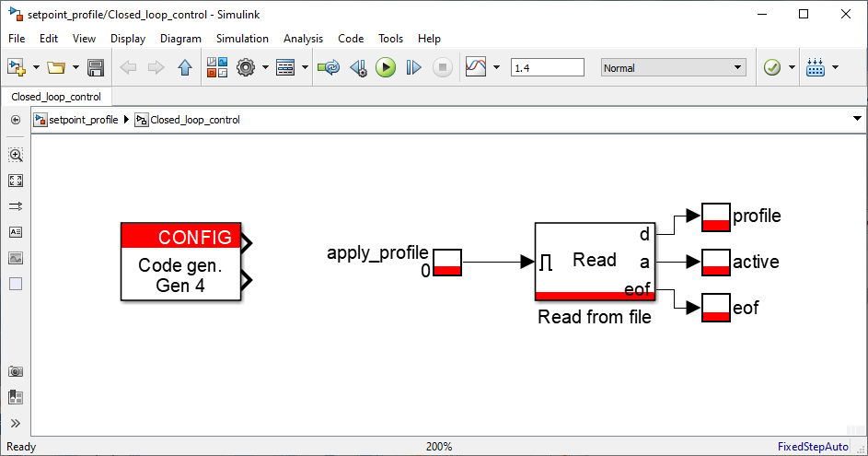Viewport: 868px width, 456px height.
Task: Click the simulation stop time field
Action: tap(547, 67)
